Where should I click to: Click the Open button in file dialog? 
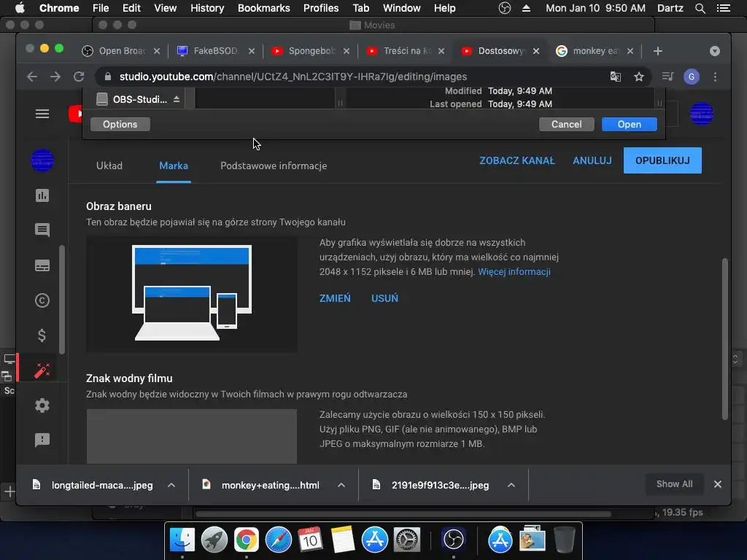point(630,124)
